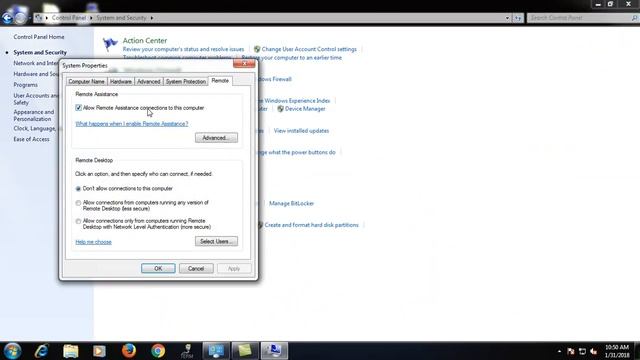Click the System and Security sidebar item
This screenshot has height=360, width=640.
tap(40, 53)
